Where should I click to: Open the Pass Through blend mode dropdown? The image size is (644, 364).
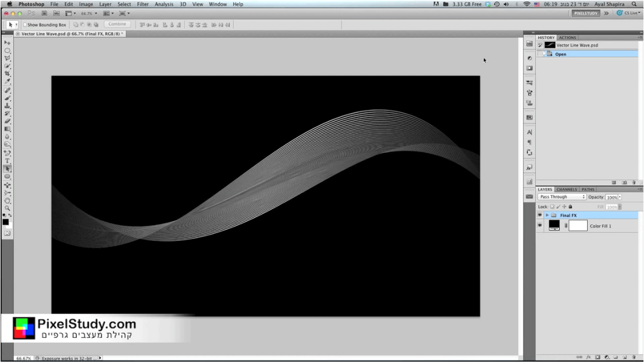(x=562, y=197)
